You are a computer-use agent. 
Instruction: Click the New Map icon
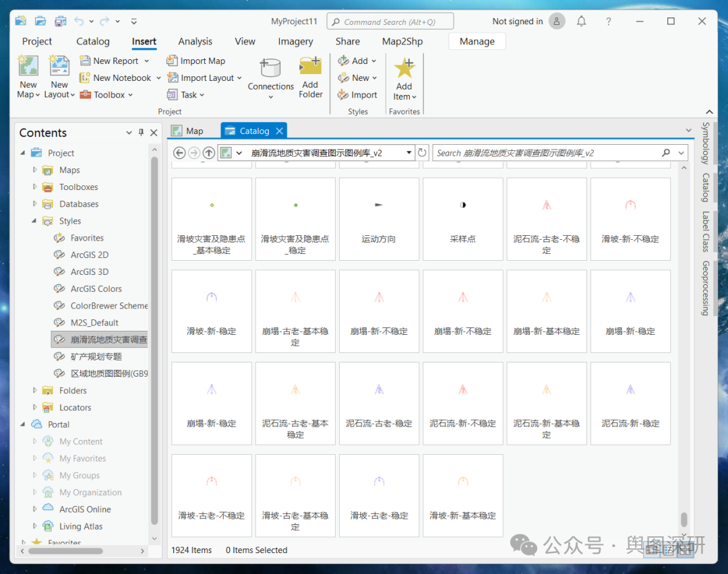point(28,66)
